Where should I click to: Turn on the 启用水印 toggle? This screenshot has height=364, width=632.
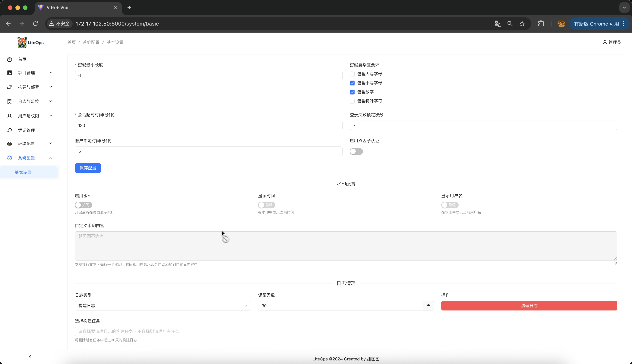(83, 205)
